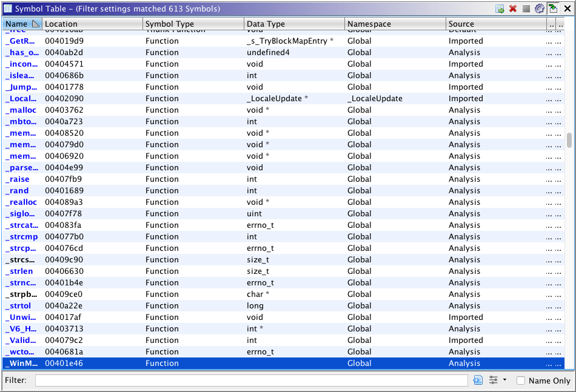The height and width of the screenshot is (392, 576).
Task: Select the _malloc symbol name
Action: coord(21,110)
